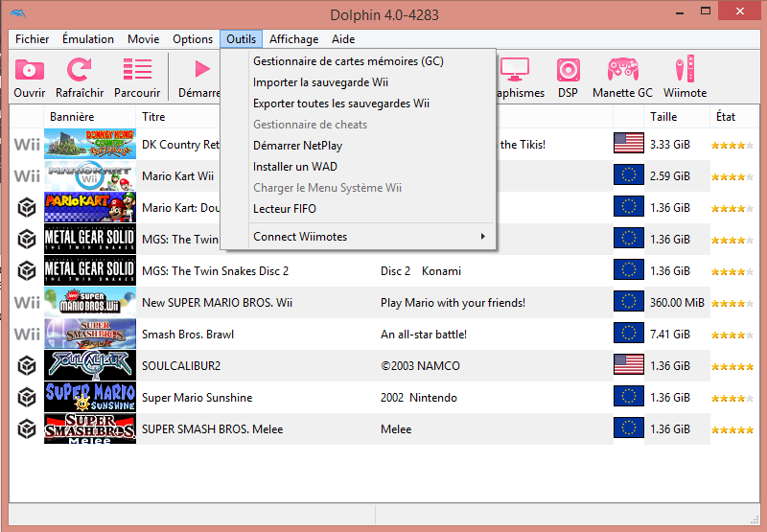Image resolution: width=767 pixels, height=532 pixels.
Task: Open the Fichier menu
Action: tap(33, 39)
